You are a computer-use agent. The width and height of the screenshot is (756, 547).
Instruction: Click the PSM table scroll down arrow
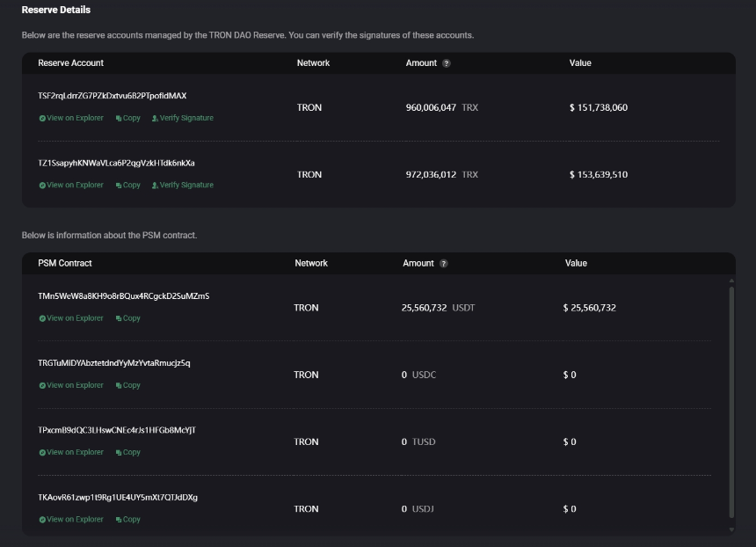click(731, 529)
